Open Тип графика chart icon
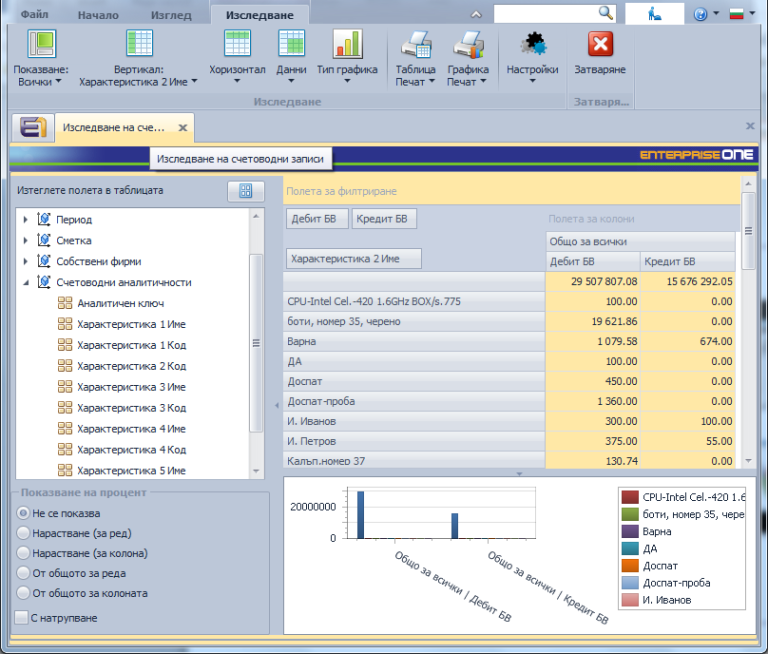The image size is (768, 654). [347, 44]
